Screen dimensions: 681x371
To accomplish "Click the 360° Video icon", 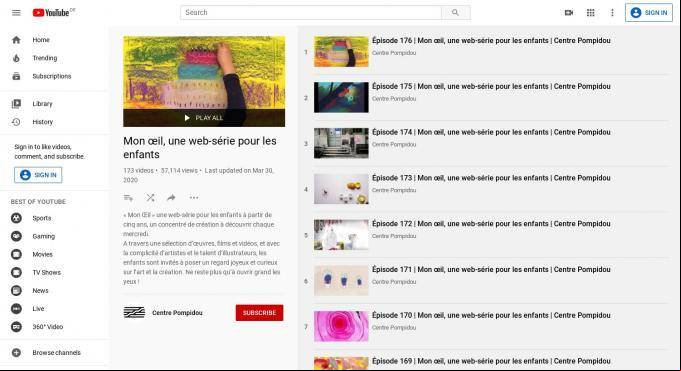I will click(x=16, y=327).
